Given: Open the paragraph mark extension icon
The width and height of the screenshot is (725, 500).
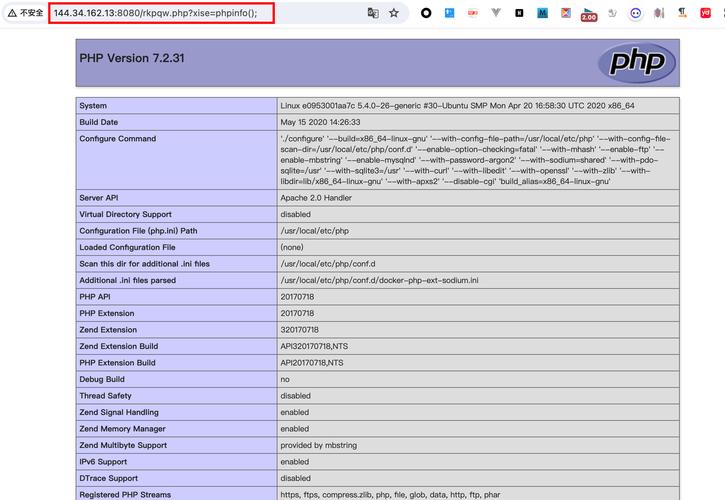Looking at the screenshot, I should pyautogui.click(x=682, y=13).
